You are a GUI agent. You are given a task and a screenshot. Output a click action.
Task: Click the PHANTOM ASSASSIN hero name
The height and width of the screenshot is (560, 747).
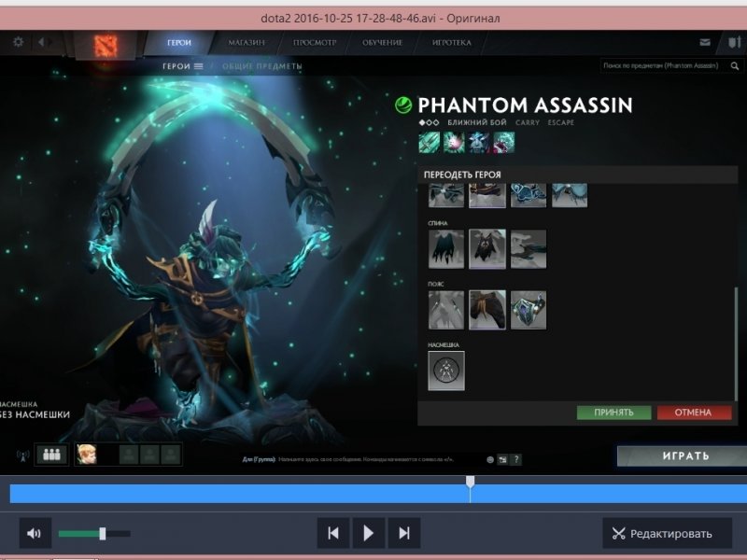[525, 105]
